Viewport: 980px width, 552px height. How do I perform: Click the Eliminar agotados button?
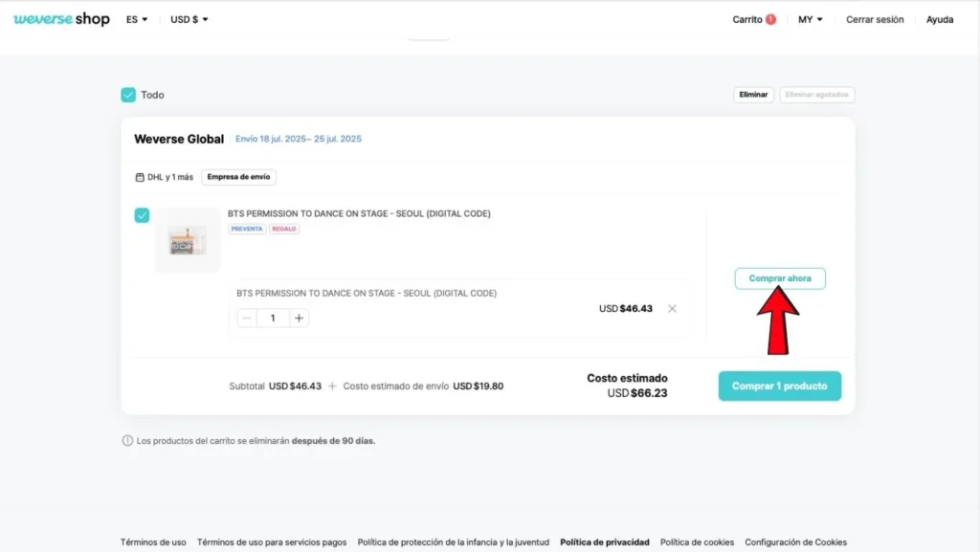point(816,95)
